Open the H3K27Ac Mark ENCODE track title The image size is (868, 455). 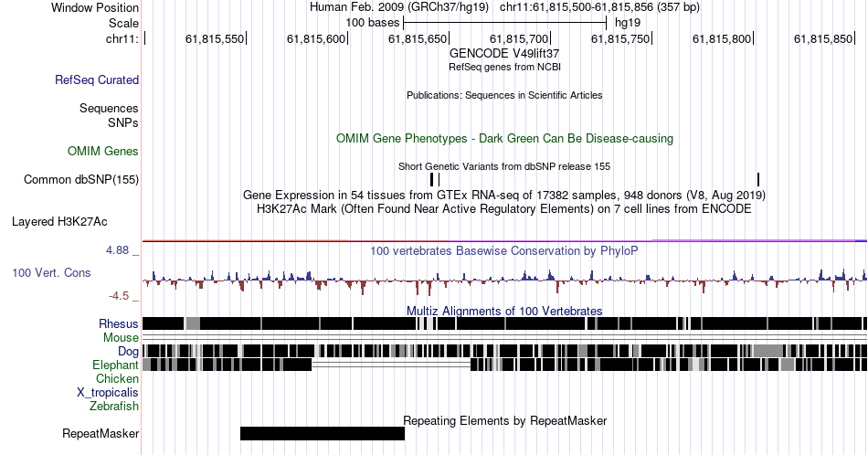504,208
